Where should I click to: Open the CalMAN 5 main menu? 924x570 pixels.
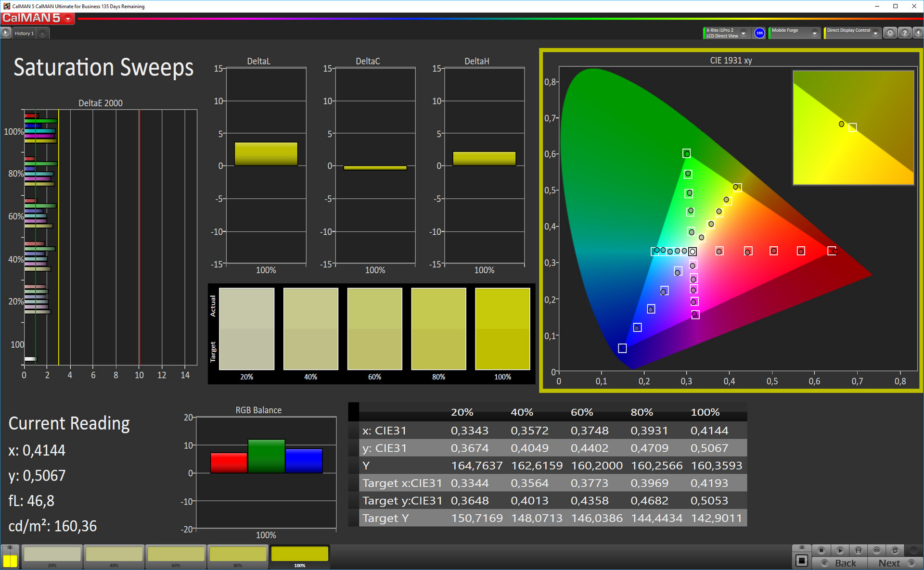tap(68, 19)
